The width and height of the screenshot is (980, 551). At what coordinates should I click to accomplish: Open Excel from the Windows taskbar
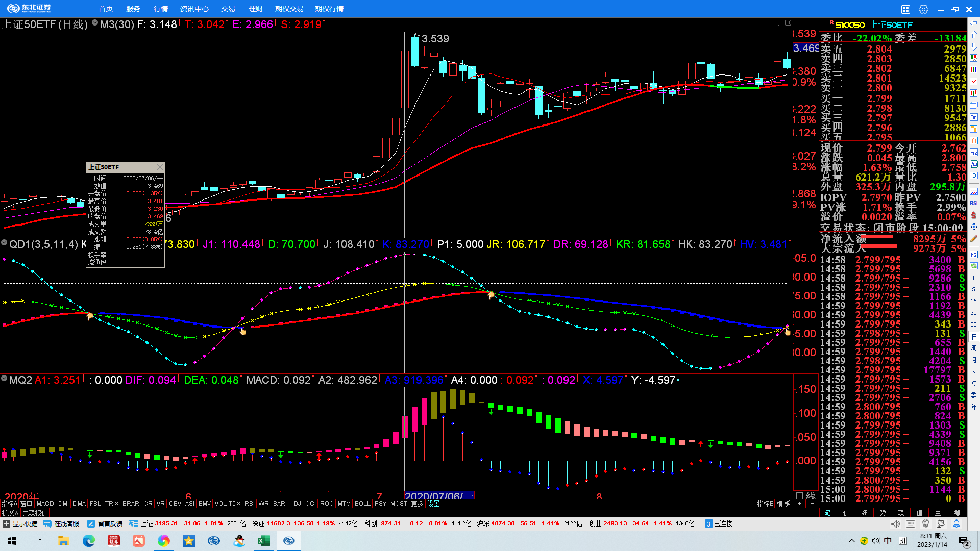264,541
